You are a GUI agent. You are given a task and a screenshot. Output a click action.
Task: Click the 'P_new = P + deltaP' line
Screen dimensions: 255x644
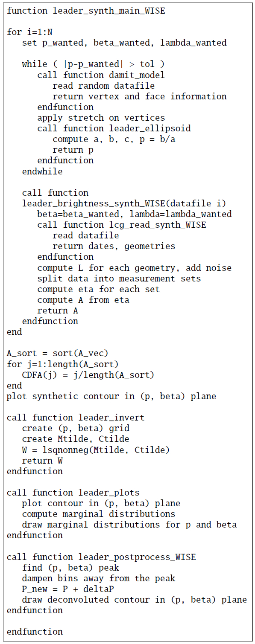pyautogui.click(x=68, y=589)
